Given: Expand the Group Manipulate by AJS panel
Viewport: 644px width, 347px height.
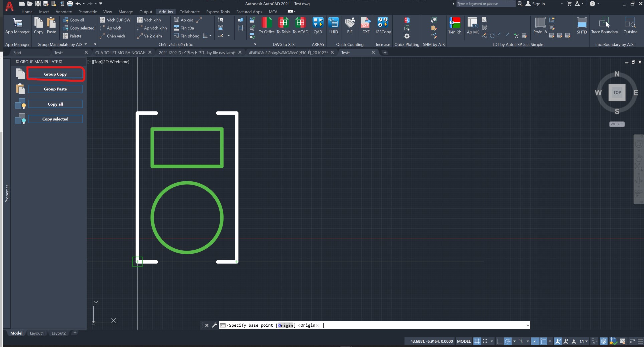Looking at the screenshot, I should [86, 44].
